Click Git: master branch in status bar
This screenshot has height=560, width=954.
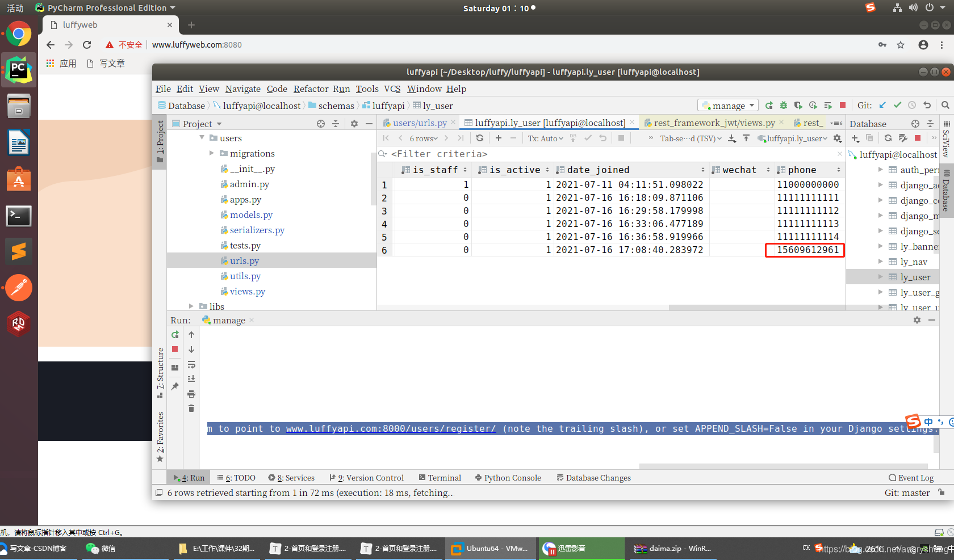coord(907,493)
